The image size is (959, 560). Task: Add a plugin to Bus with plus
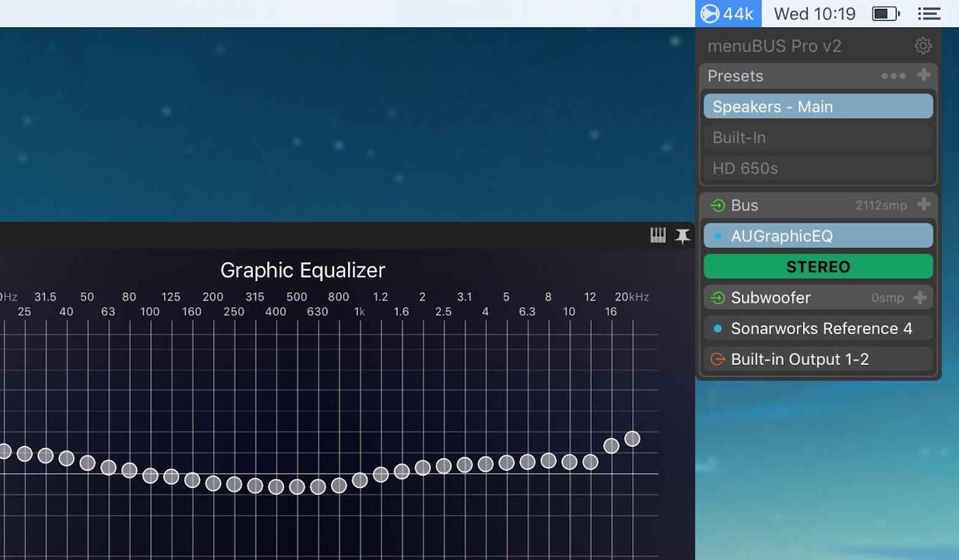tap(923, 204)
